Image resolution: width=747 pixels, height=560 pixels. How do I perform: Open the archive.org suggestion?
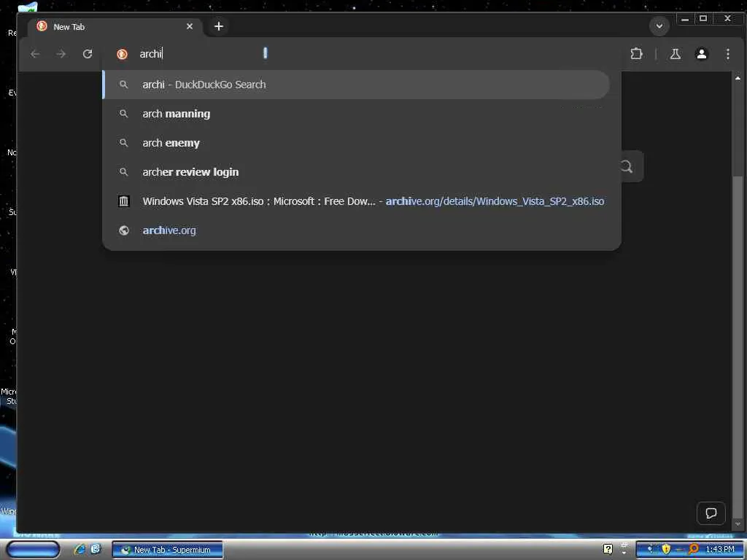coord(356,230)
